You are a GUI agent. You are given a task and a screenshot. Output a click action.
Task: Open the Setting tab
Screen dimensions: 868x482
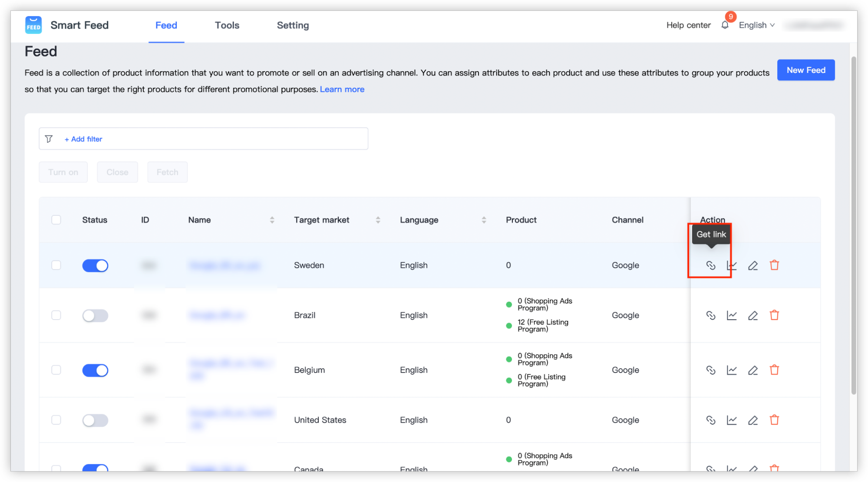[293, 25]
